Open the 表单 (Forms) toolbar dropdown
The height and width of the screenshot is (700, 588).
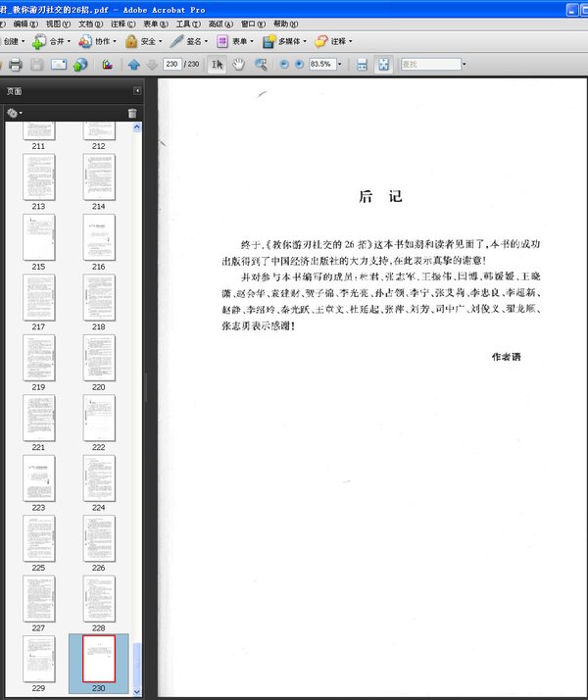[x=235, y=41]
